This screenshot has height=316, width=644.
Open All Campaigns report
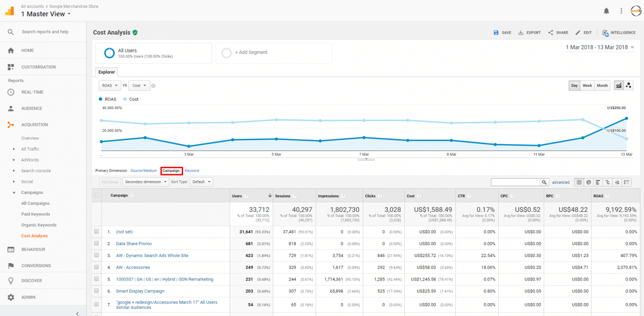coord(35,204)
